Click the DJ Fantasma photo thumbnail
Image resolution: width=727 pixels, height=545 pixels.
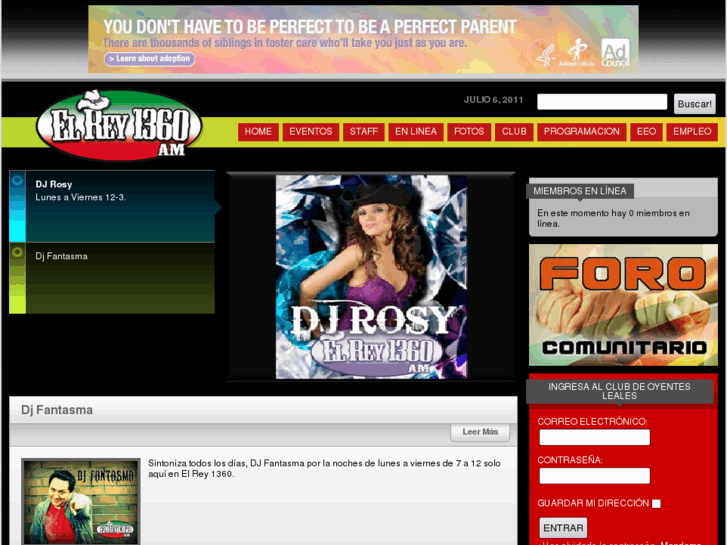pyautogui.click(x=81, y=501)
